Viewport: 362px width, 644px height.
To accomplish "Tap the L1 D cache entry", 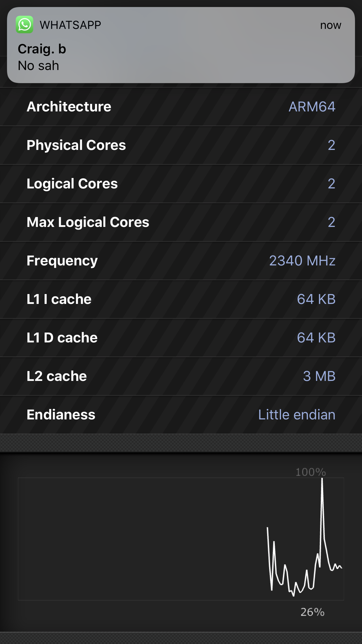I will (x=181, y=338).
